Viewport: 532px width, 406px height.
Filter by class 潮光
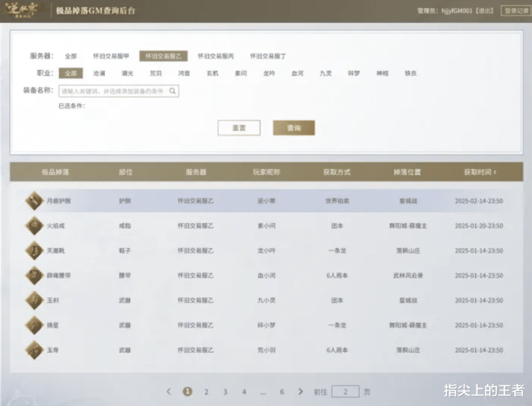[x=128, y=73]
